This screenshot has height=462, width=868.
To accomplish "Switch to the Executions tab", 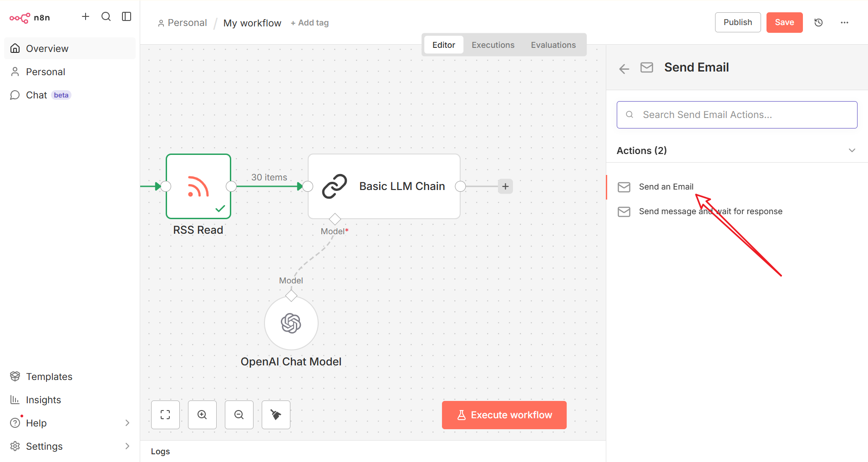I will (493, 45).
